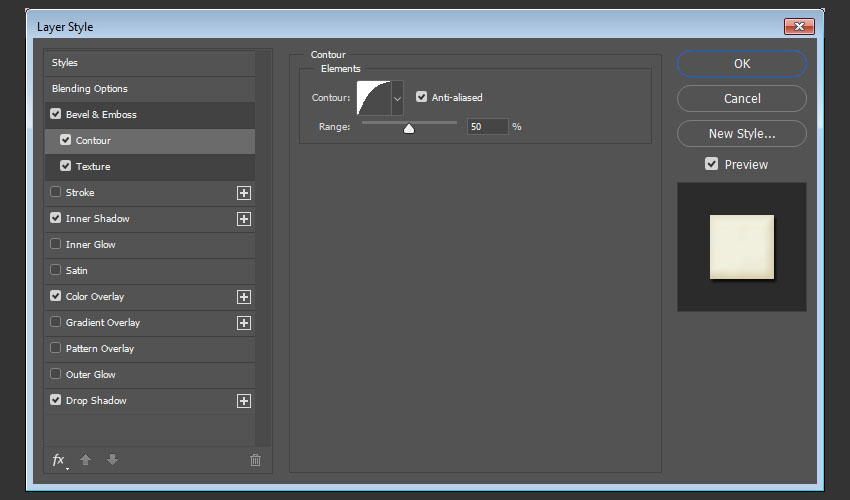The height and width of the screenshot is (500, 850).
Task: Click the move effect up arrow
Action: pyautogui.click(x=86, y=460)
